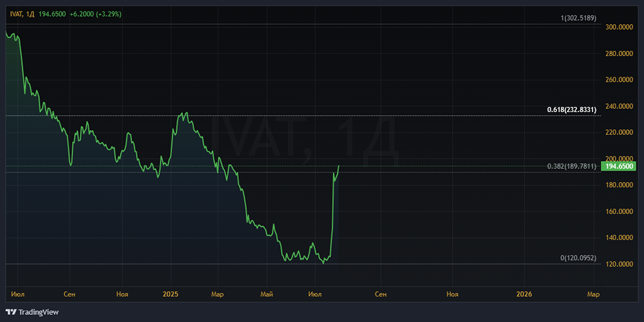Select Fibonacci label 0.618(232.8331)
This screenshot has width=644, height=322.
tap(572, 109)
